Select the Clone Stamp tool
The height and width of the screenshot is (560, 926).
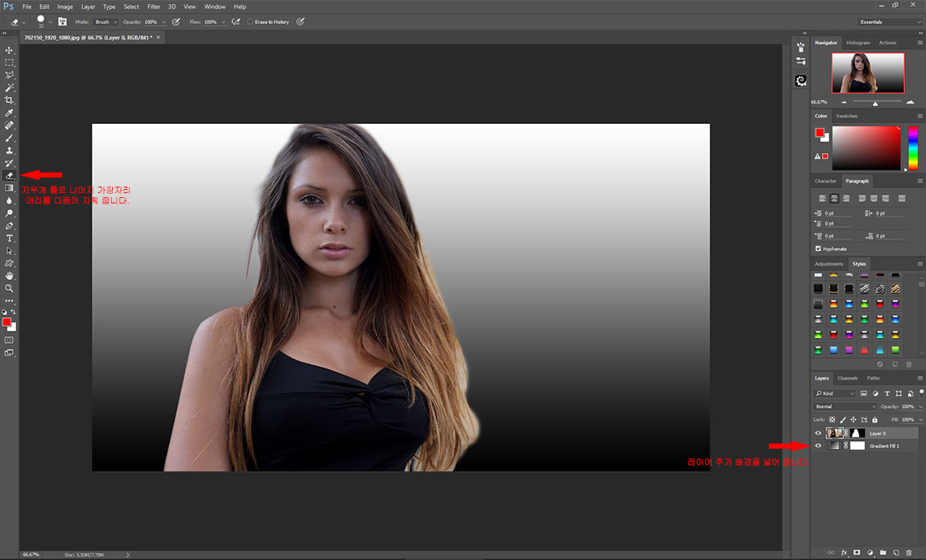click(9, 150)
